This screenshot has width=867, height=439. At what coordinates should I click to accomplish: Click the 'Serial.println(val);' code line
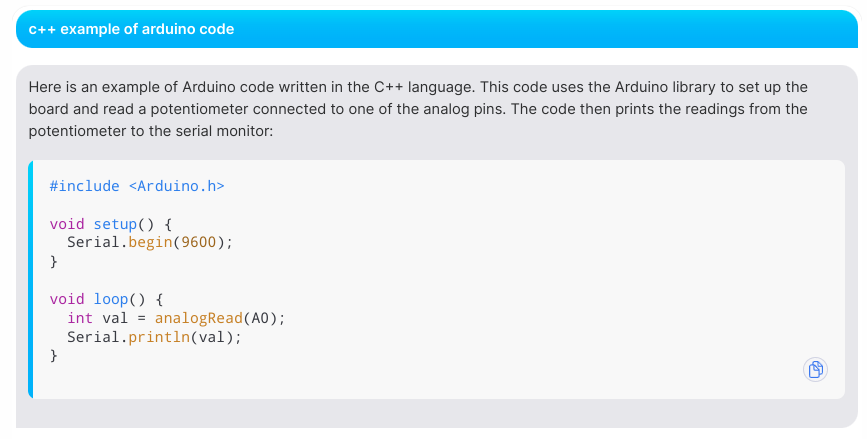[155, 337]
